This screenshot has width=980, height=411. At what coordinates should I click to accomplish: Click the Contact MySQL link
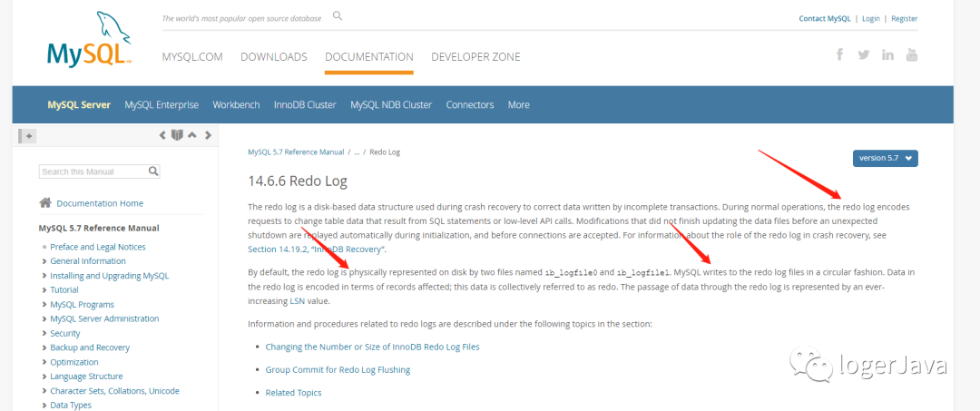[824, 19]
